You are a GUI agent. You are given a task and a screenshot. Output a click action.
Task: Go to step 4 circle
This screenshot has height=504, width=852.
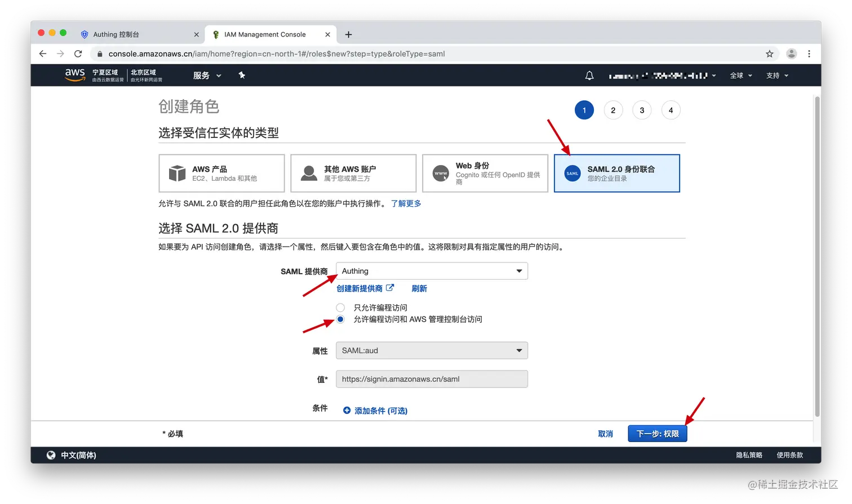click(x=671, y=110)
